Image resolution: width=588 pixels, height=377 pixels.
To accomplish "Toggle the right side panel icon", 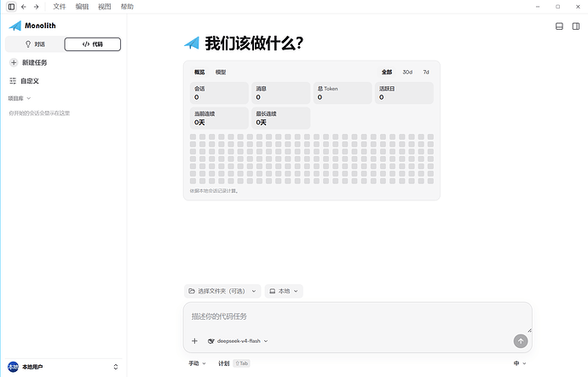I will pos(576,26).
